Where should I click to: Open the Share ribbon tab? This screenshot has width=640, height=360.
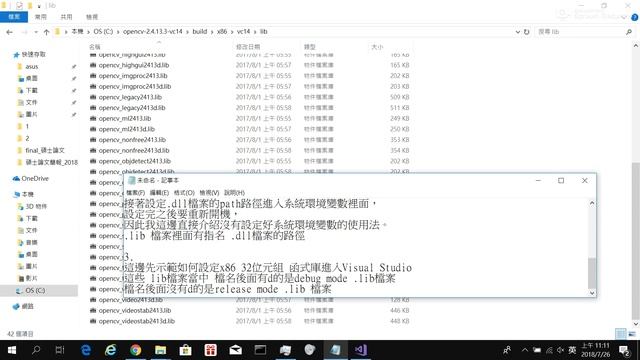click(x=66, y=17)
